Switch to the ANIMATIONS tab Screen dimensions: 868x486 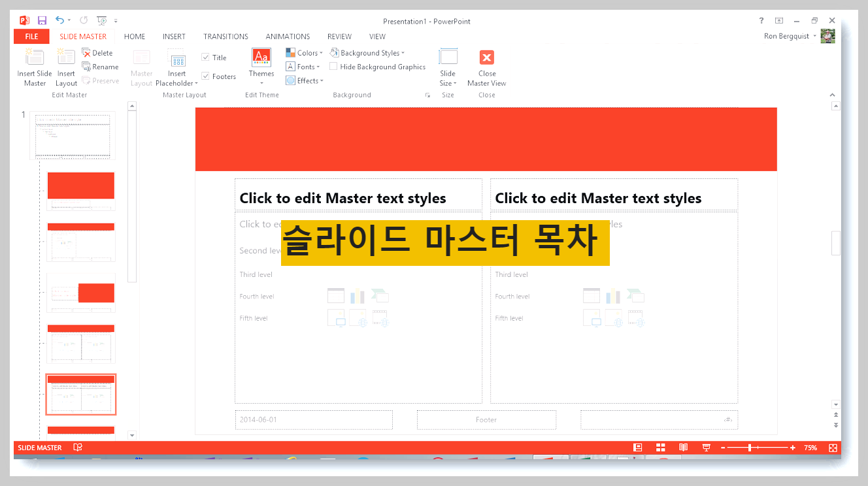288,37
